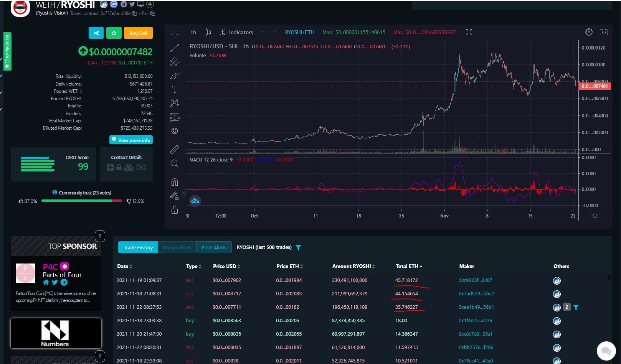Open the emoji icons tool
This screenshot has height=364, width=621.
tap(175, 131)
